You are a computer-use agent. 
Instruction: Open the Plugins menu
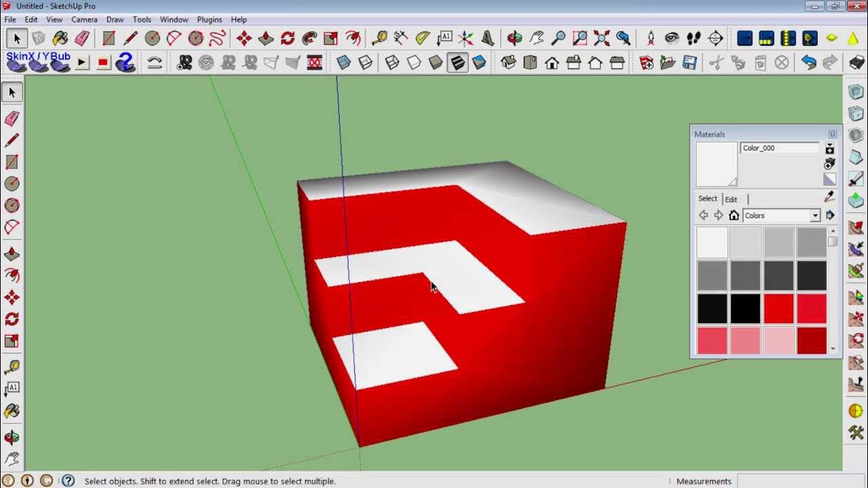click(210, 20)
